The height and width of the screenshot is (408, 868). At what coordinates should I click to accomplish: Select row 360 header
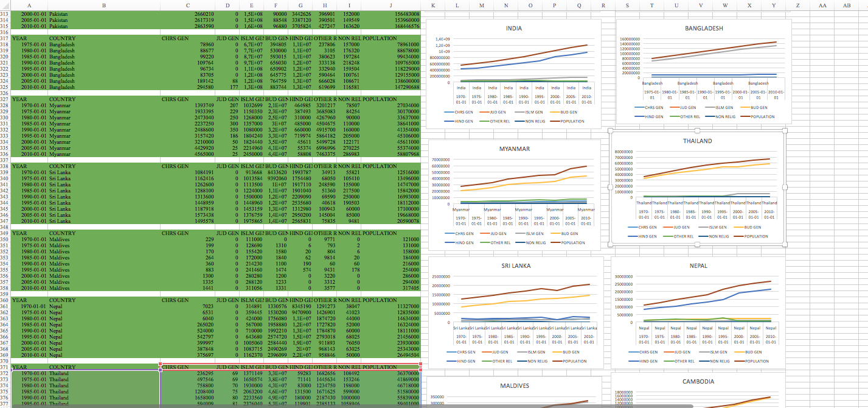point(5,300)
